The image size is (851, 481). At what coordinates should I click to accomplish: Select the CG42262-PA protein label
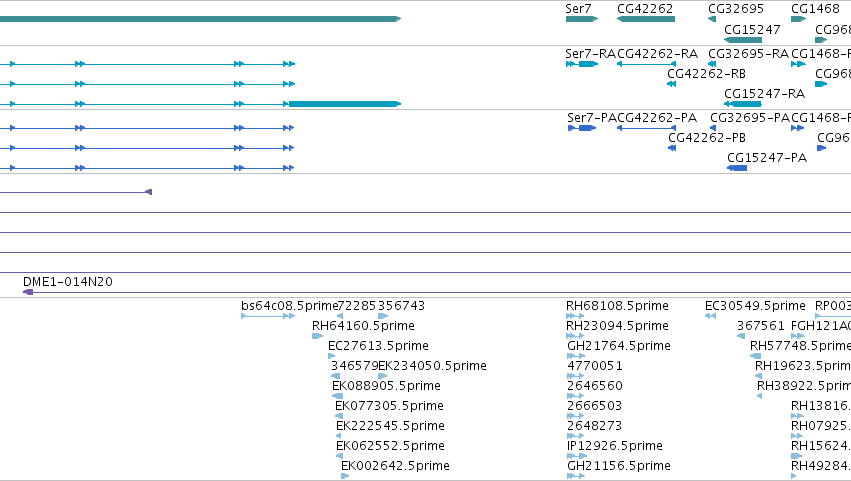coord(657,118)
